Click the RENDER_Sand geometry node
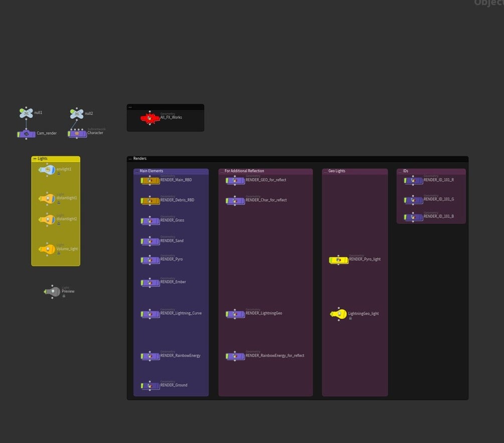Image resolution: width=504 pixels, height=443 pixels. pos(150,241)
